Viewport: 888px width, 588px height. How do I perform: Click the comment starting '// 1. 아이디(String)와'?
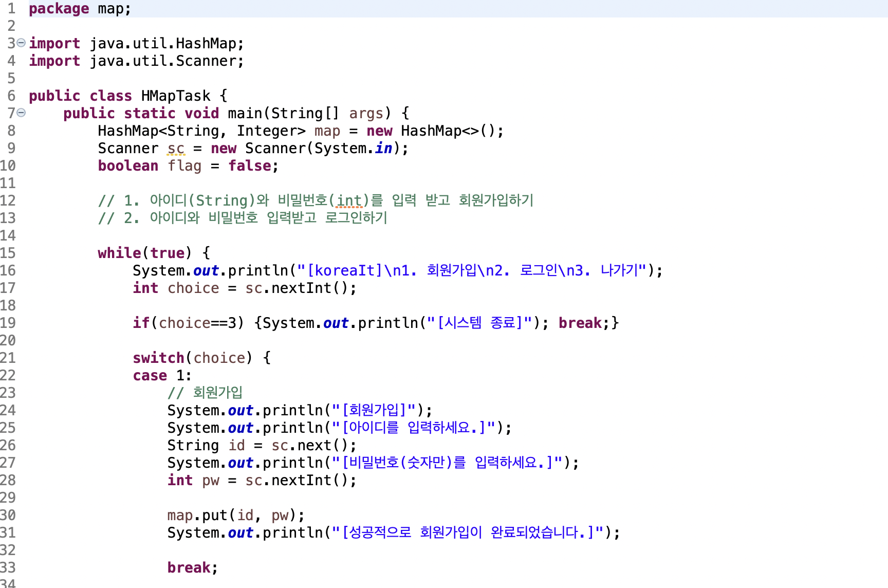(316, 200)
